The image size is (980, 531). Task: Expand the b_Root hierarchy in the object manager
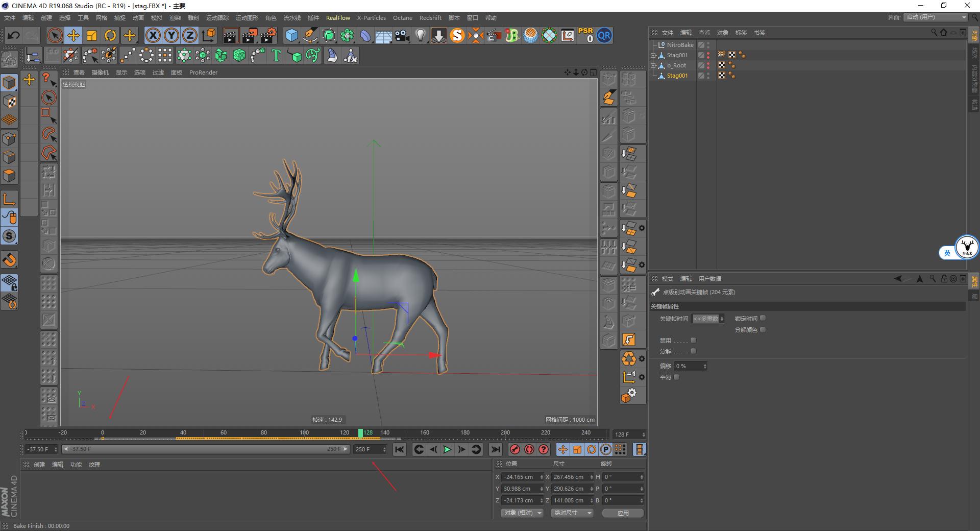(654, 65)
